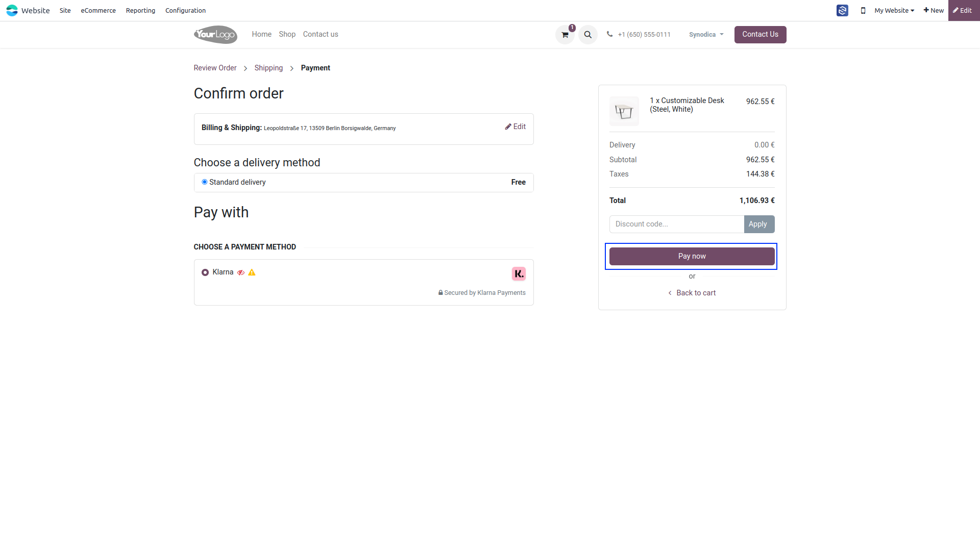Click the Pay now button
This screenshot has width=980, height=551.
[x=692, y=256]
